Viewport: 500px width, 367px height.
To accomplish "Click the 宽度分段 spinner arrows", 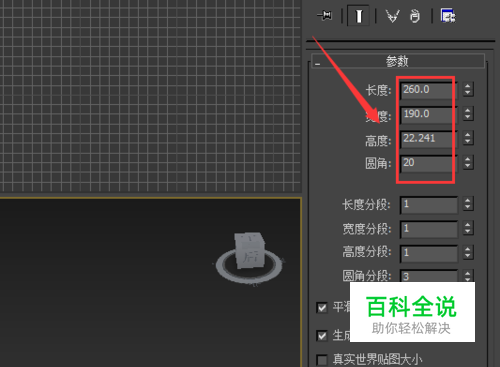I will 468,228.
